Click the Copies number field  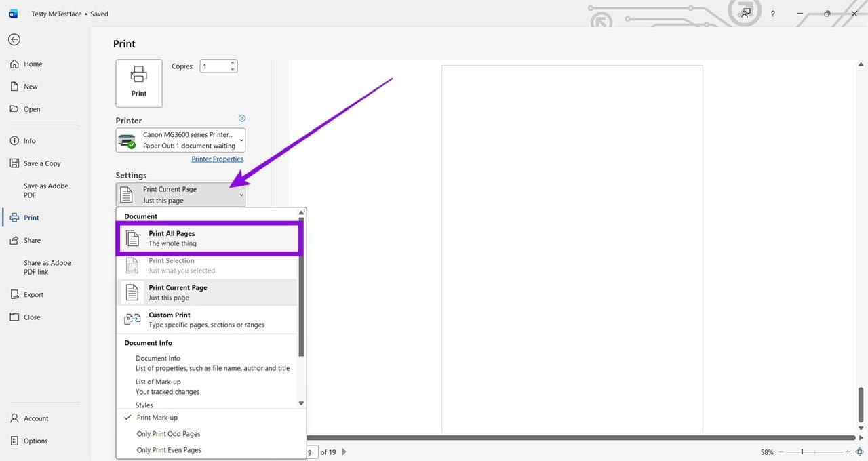(214, 66)
